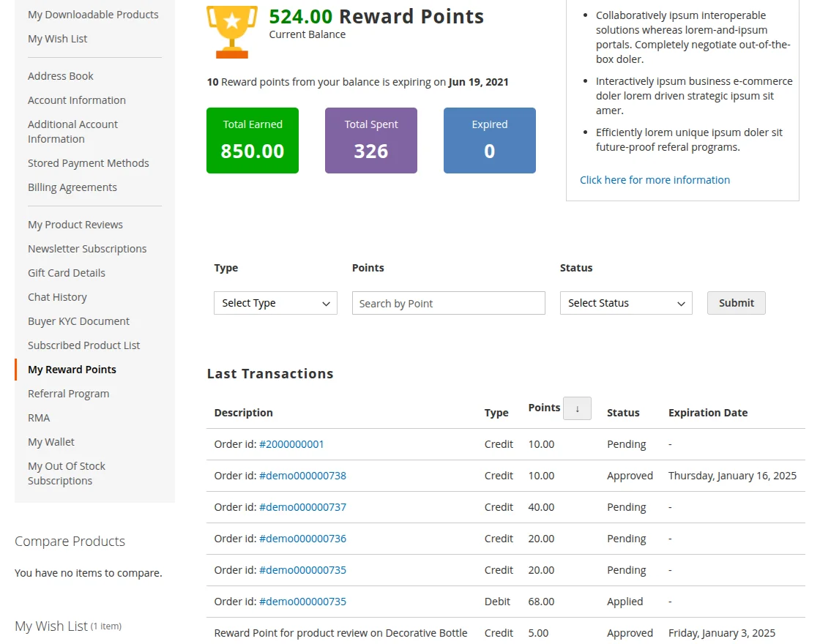This screenshot has width=820, height=644.
Task: Toggle the Points column sort arrow
Action: coord(577,408)
